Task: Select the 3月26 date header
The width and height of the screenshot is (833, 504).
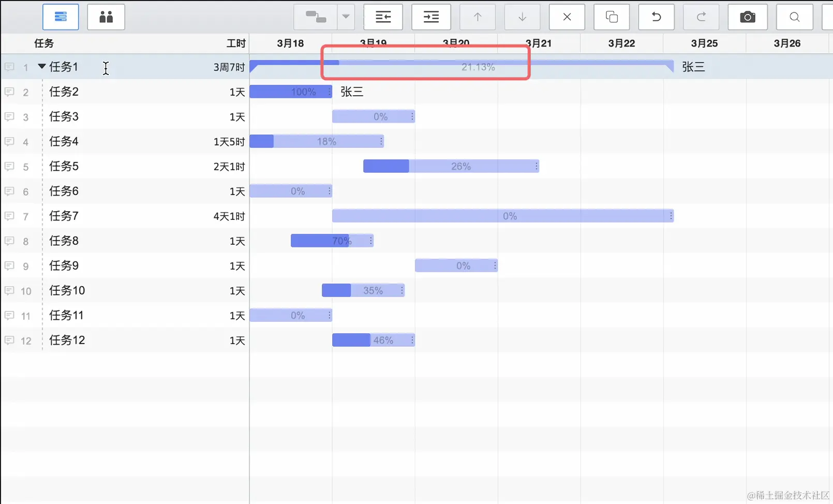Action: (x=787, y=43)
